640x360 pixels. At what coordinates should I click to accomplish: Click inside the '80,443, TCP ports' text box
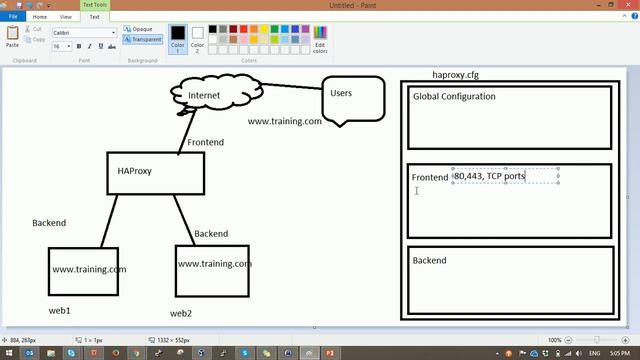(506, 176)
